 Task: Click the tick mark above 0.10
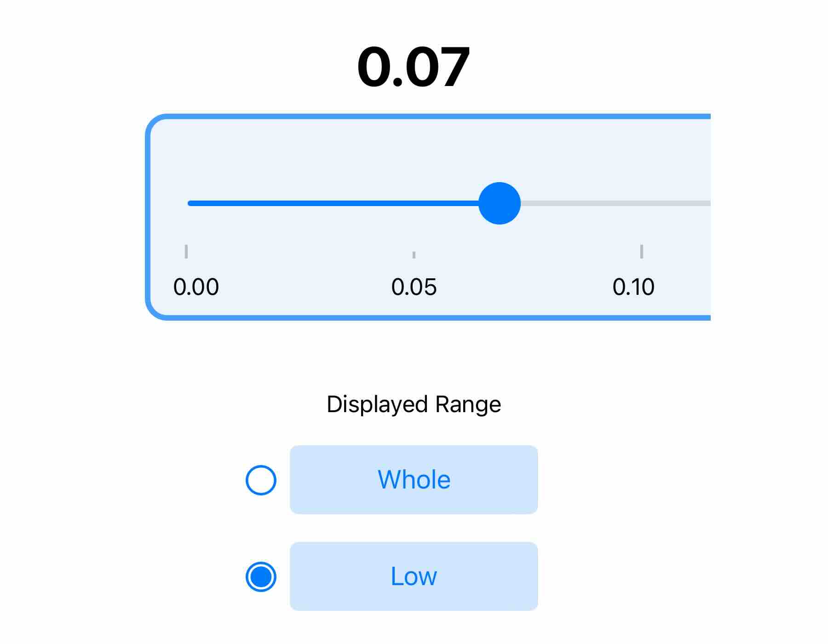click(x=642, y=252)
